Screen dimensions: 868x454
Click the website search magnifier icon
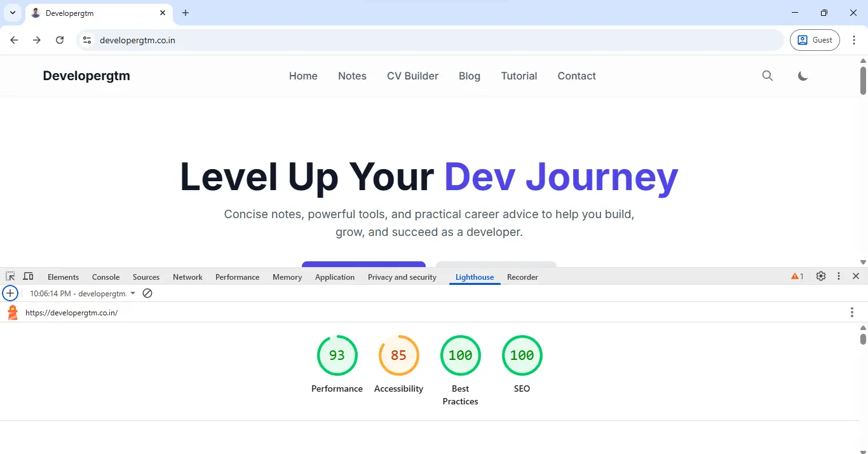pyautogui.click(x=768, y=76)
